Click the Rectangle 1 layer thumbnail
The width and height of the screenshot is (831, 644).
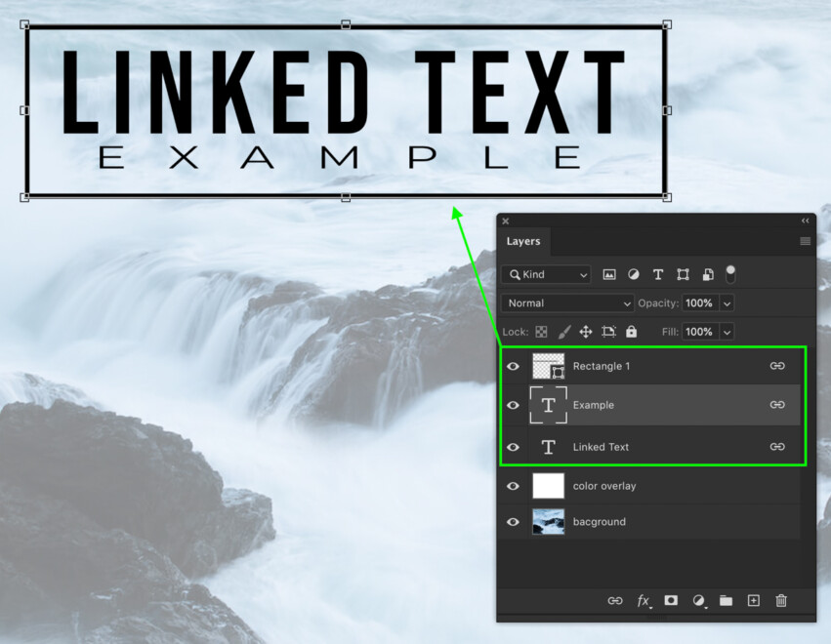(x=550, y=366)
